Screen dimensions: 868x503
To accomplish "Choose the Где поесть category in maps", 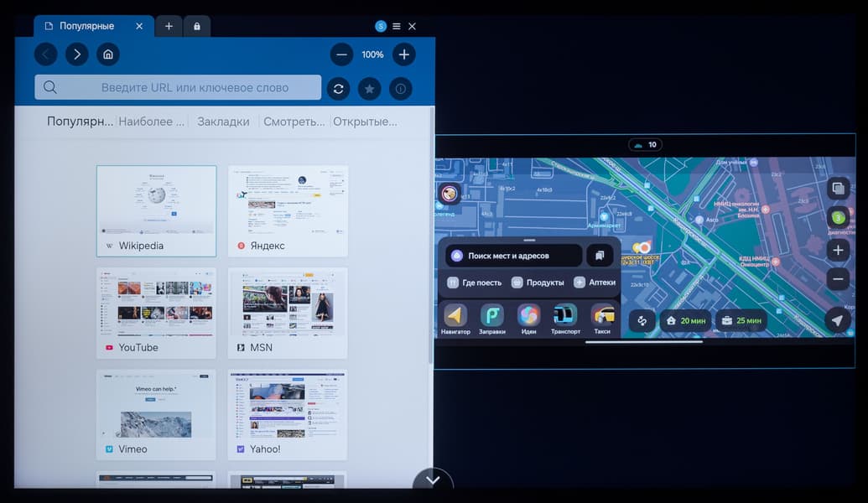I will 475,283.
